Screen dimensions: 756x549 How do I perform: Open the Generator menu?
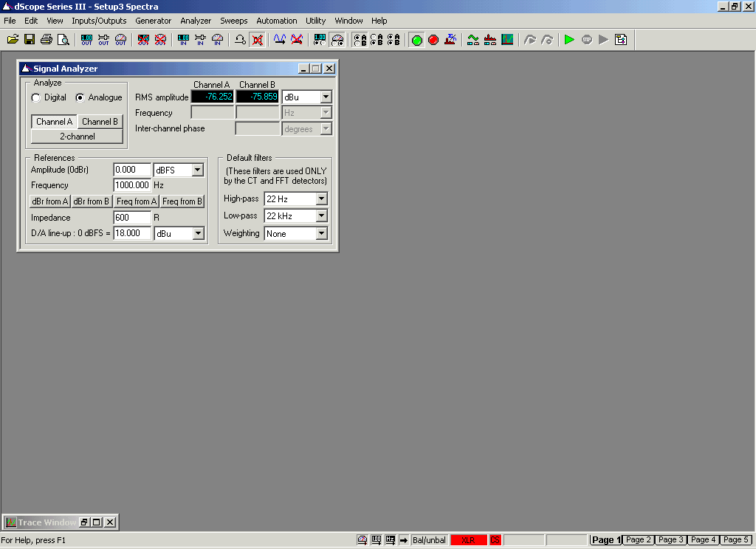click(x=154, y=21)
